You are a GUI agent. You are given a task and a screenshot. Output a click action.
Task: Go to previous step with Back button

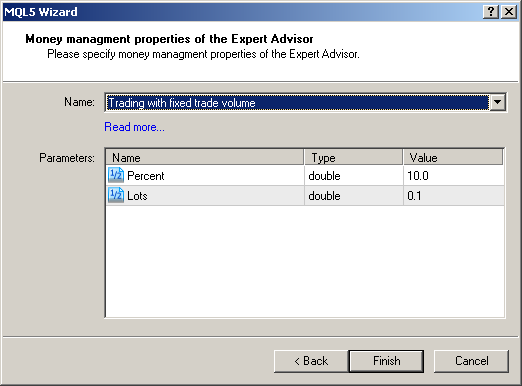[311, 361]
